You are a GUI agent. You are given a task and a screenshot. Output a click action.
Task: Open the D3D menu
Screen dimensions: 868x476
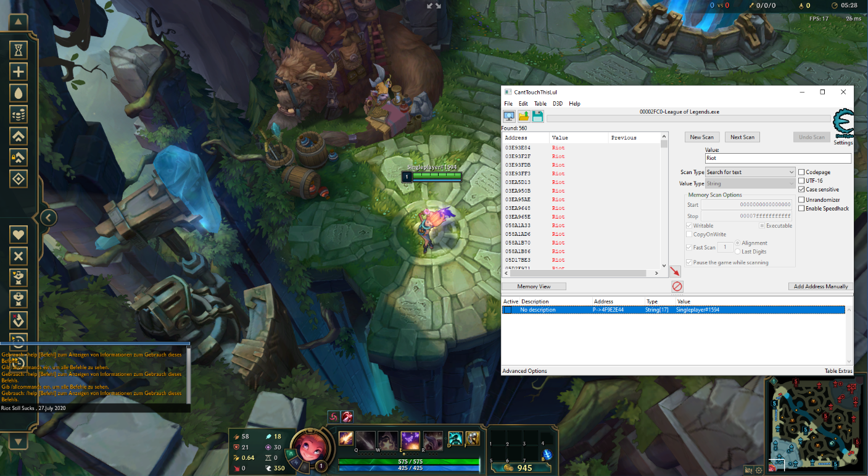557,104
